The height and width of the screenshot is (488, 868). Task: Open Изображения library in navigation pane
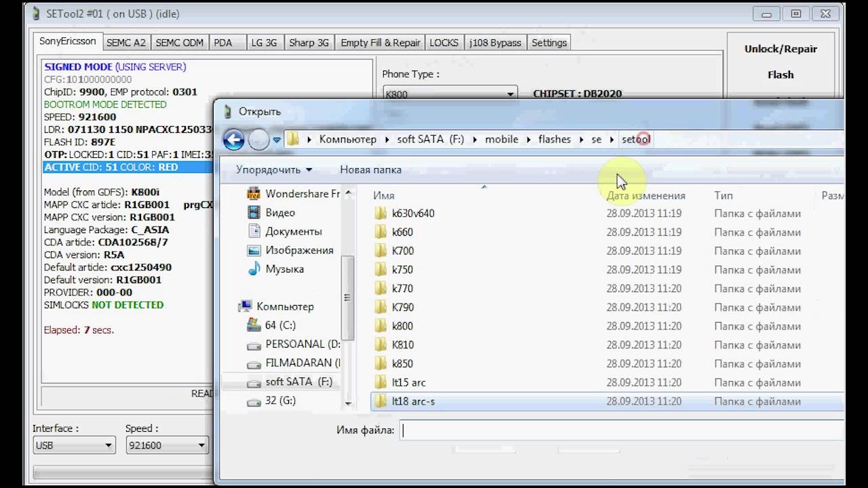point(291,250)
